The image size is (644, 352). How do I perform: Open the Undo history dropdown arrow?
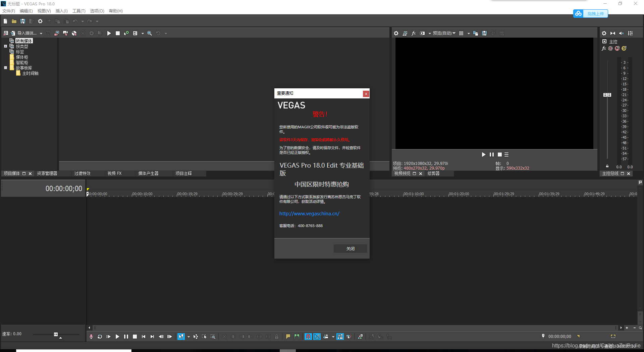pos(83,21)
